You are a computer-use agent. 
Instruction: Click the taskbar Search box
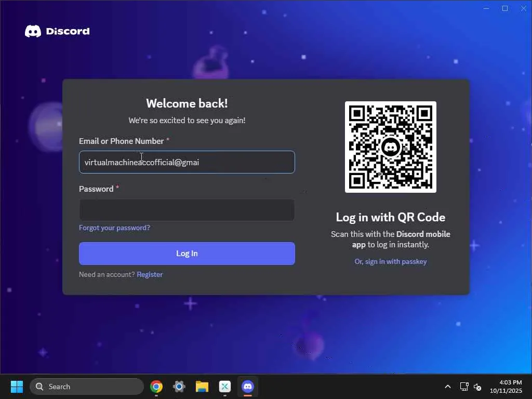point(87,387)
